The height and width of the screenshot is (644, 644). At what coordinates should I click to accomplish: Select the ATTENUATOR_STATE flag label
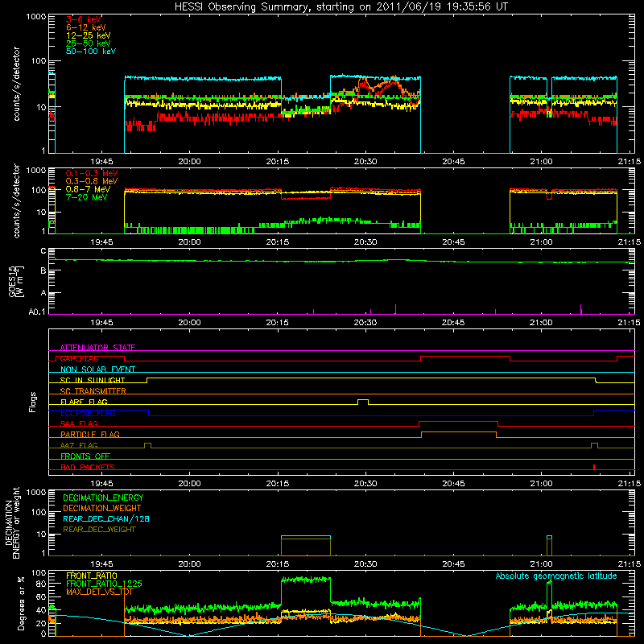point(97,348)
